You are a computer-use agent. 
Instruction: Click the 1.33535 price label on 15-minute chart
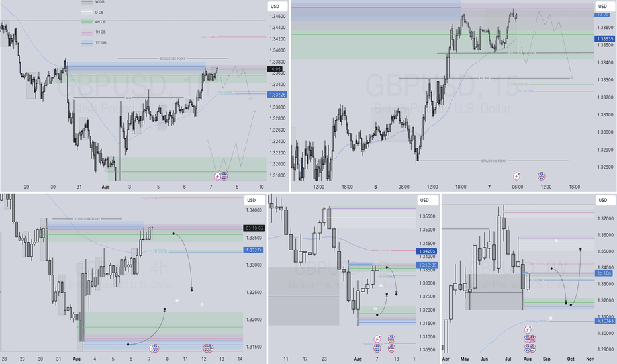pyautogui.click(x=605, y=39)
